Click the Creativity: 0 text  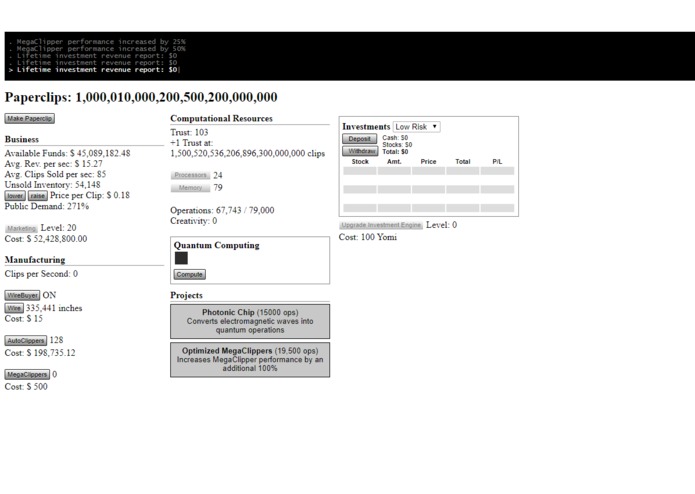point(194,221)
